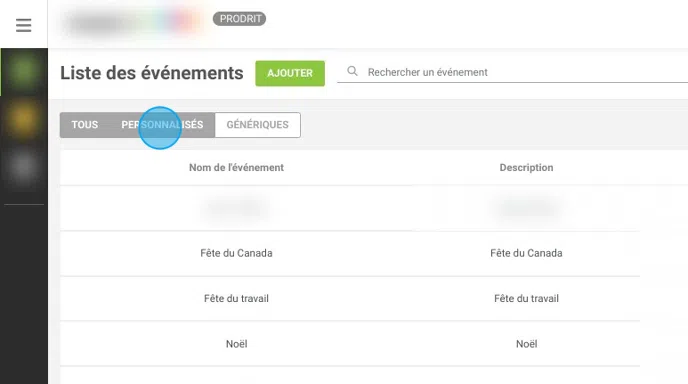Click the search magnifier icon
The width and height of the screenshot is (688, 384).
point(352,71)
